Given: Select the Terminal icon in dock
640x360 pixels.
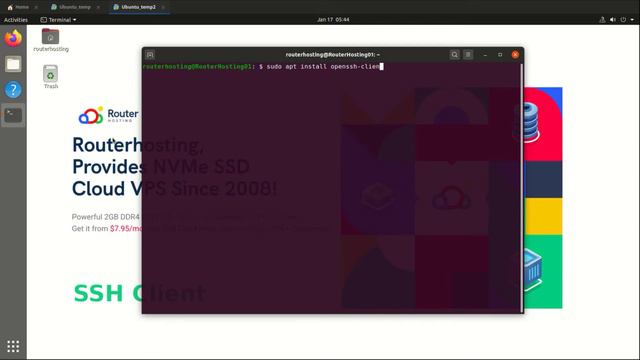Looking at the screenshot, I should (x=13, y=116).
